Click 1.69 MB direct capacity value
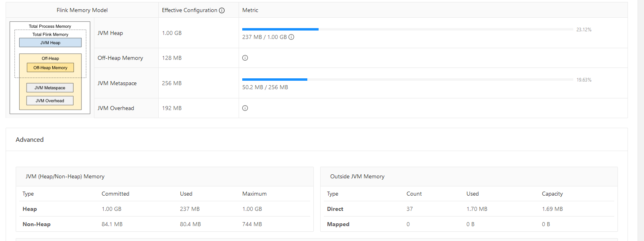The height and width of the screenshot is (241, 644). 552,209
